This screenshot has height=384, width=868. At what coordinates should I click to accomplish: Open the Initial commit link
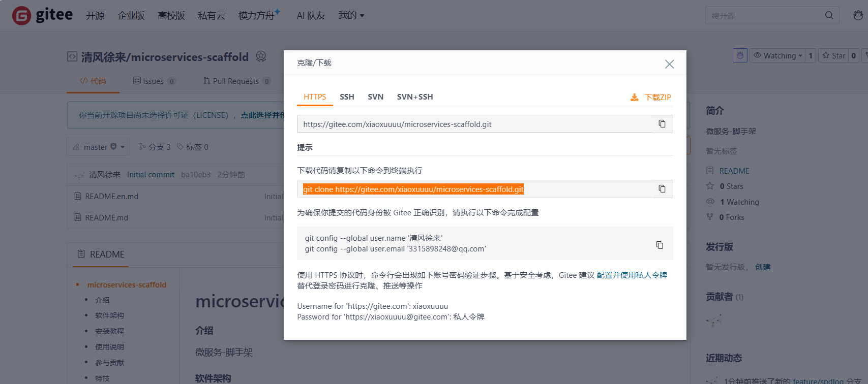(x=151, y=174)
